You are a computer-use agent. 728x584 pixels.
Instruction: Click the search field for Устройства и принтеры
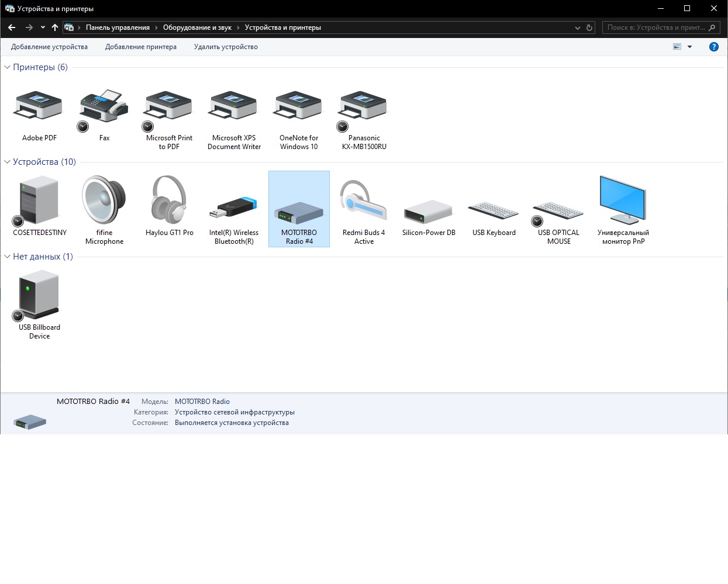coord(655,27)
